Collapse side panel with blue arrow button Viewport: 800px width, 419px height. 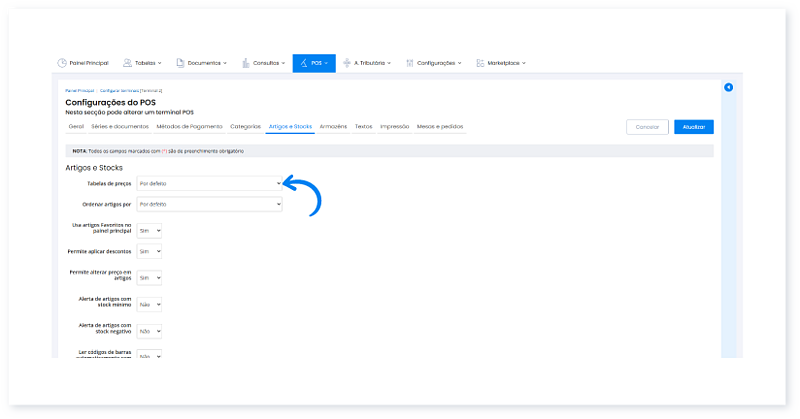(x=728, y=88)
